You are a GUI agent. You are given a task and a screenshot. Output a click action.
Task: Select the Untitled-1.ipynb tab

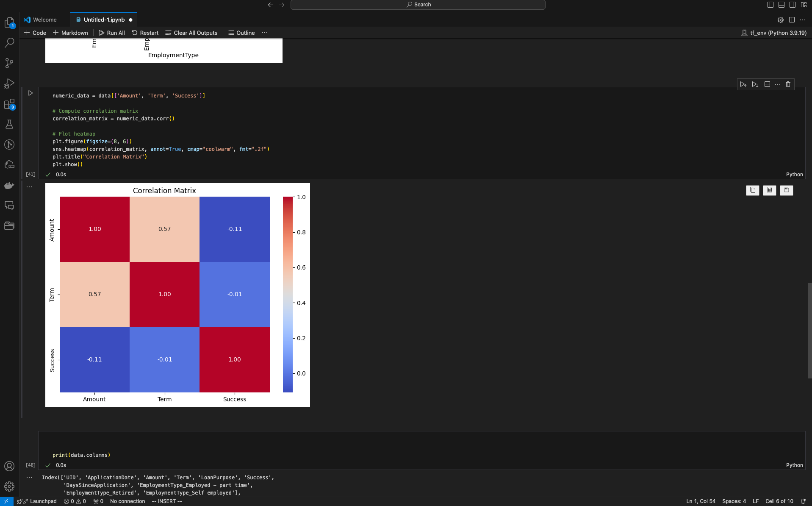pyautogui.click(x=104, y=20)
